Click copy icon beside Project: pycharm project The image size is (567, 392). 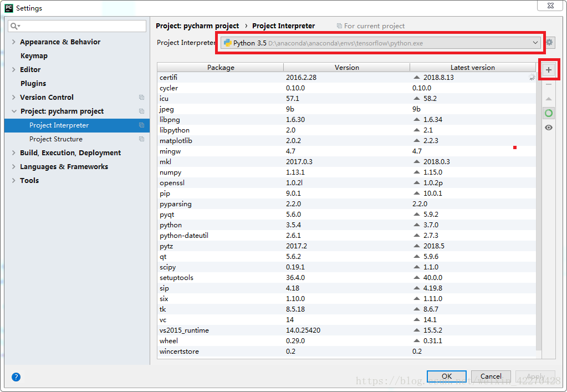141,111
